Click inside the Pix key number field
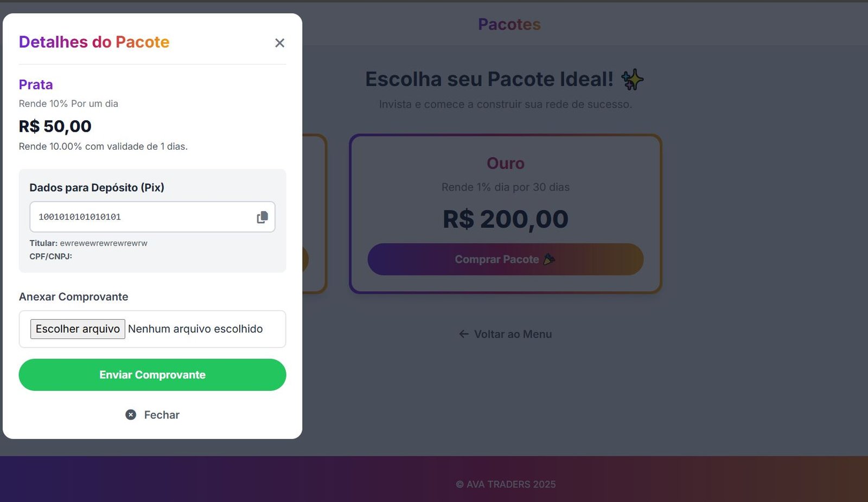The width and height of the screenshot is (868, 502). click(141, 217)
